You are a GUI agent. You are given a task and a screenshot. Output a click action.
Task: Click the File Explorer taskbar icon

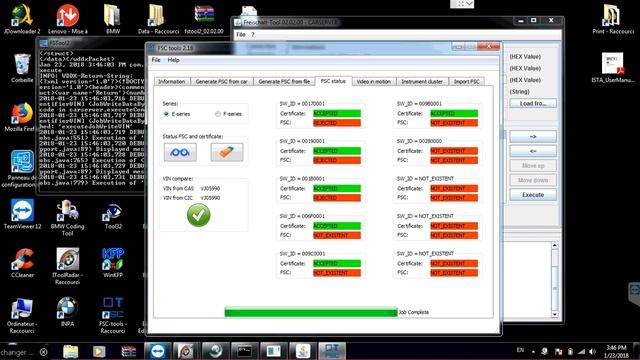pos(70,351)
